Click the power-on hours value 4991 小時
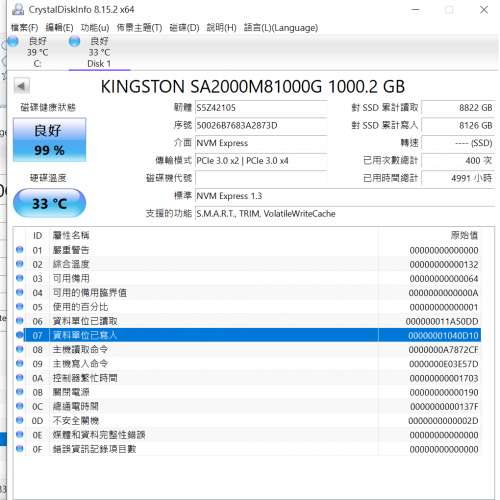Screen dimensions: 500x500 point(458,178)
